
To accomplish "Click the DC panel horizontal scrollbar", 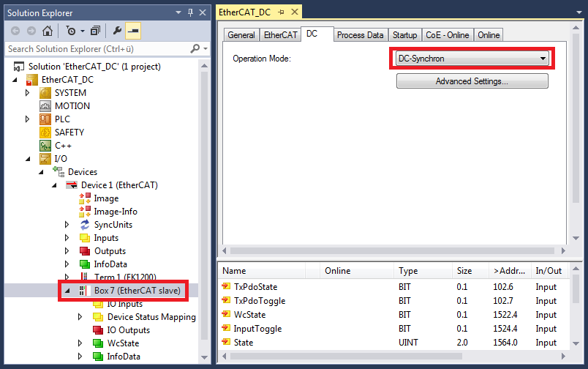I will (393, 250).
